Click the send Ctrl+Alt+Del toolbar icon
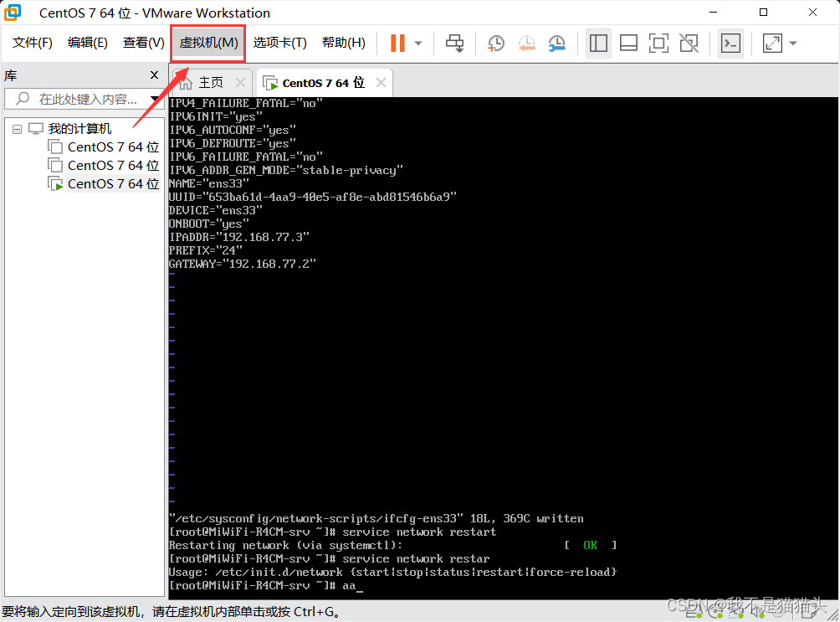This screenshot has height=622, width=840. click(x=455, y=43)
